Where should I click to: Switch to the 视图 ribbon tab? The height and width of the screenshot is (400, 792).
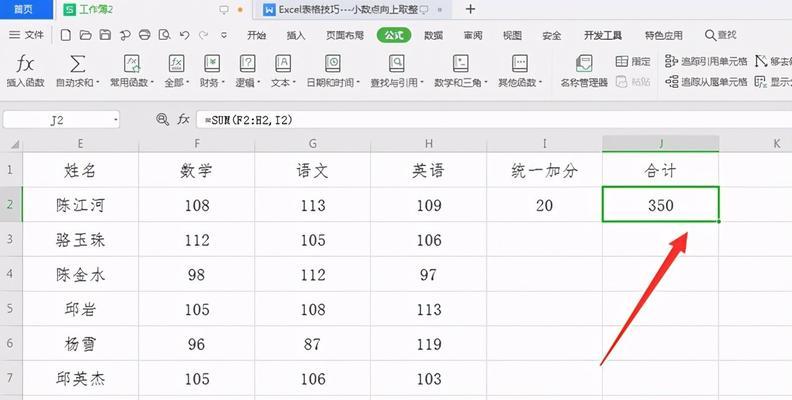point(512,35)
